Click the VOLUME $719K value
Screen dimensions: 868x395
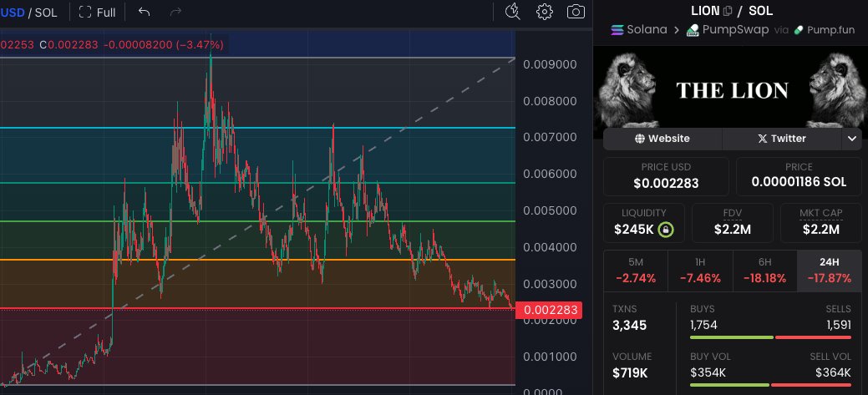tap(630, 373)
